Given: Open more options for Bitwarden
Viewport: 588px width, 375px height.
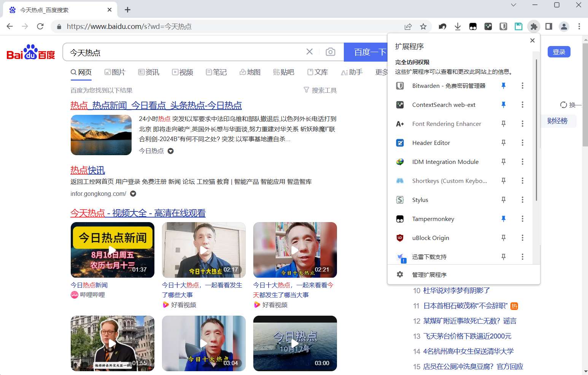Looking at the screenshot, I should coord(523,86).
